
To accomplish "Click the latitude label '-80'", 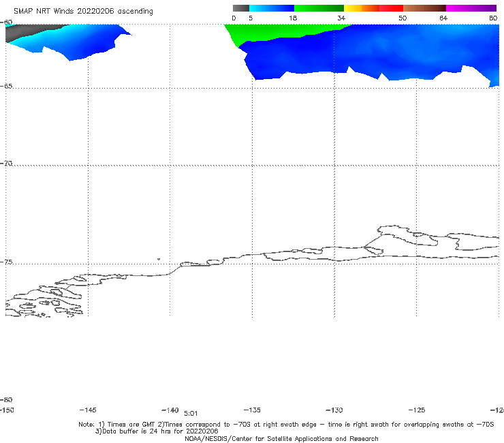I will coord(6,399).
